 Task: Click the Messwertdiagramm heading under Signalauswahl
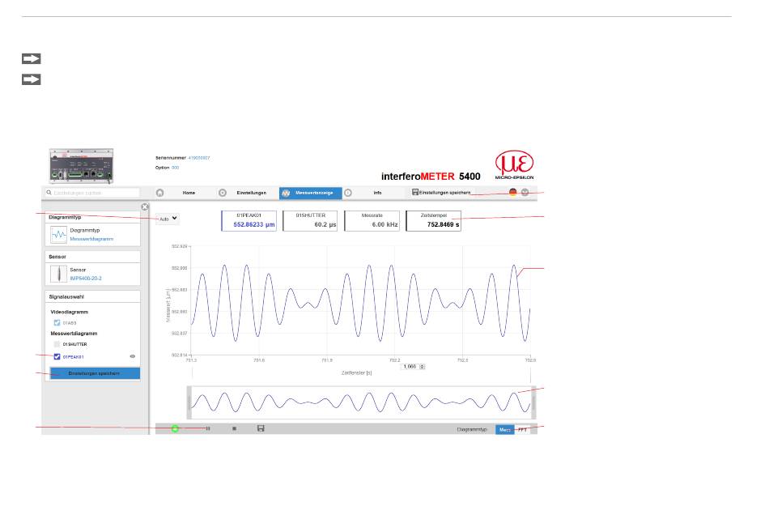click(74, 334)
